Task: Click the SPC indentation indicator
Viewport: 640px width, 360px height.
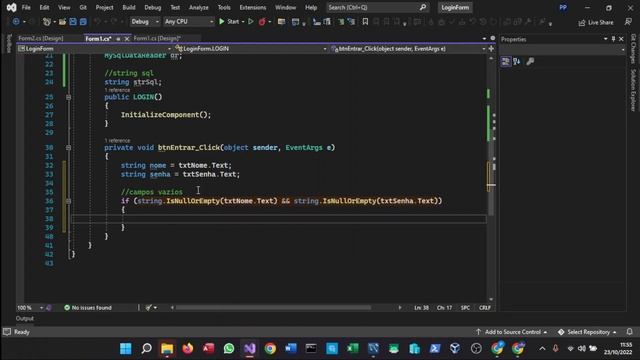Action: (465, 308)
